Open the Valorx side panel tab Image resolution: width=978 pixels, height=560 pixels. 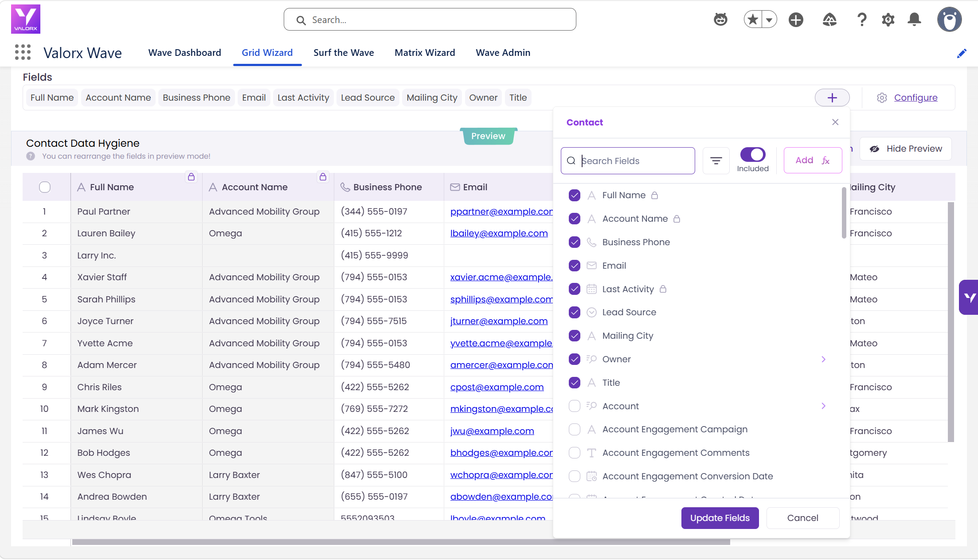pos(969,297)
